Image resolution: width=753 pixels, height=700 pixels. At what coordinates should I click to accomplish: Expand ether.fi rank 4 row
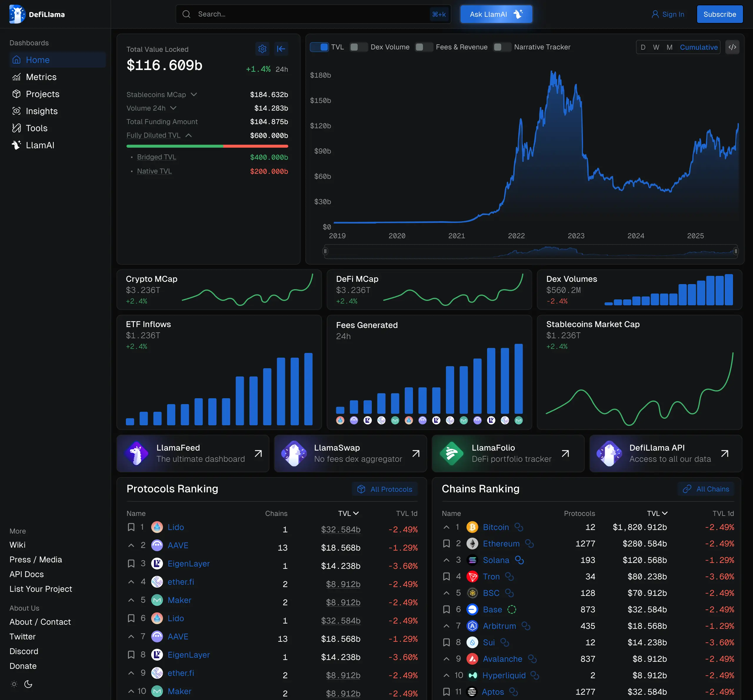coord(131,582)
